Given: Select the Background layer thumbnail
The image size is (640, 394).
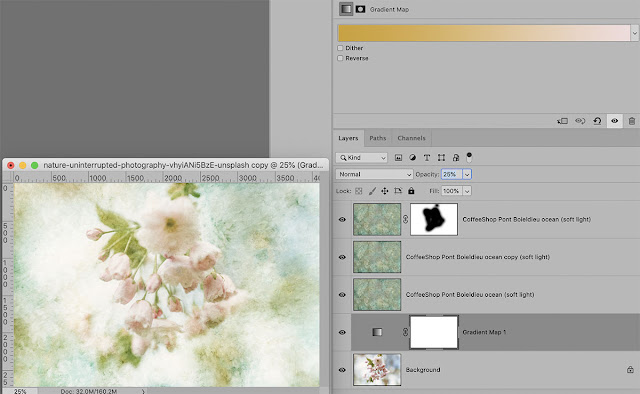Looking at the screenshot, I should [x=377, y=370].
